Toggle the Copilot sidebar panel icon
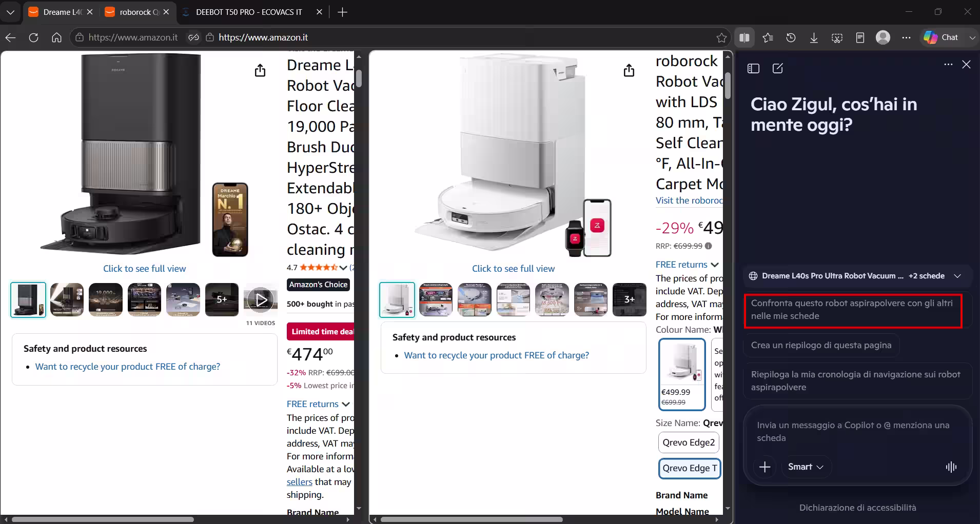Image resolution: width=980 pixels, height=524 pixels. coord(753,69)
